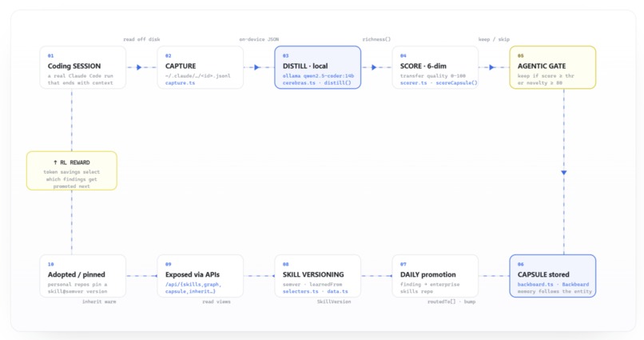Select the 'Exposed via APIs' node title

coord(193,274)
